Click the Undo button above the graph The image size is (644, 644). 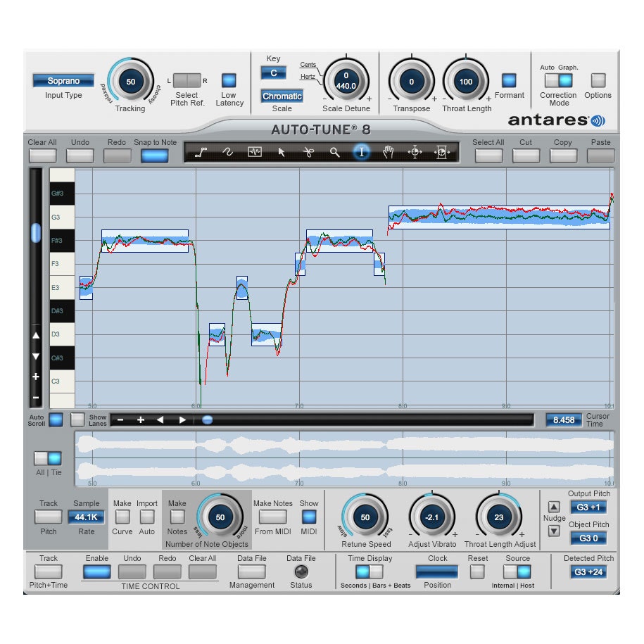click(80, 156)
